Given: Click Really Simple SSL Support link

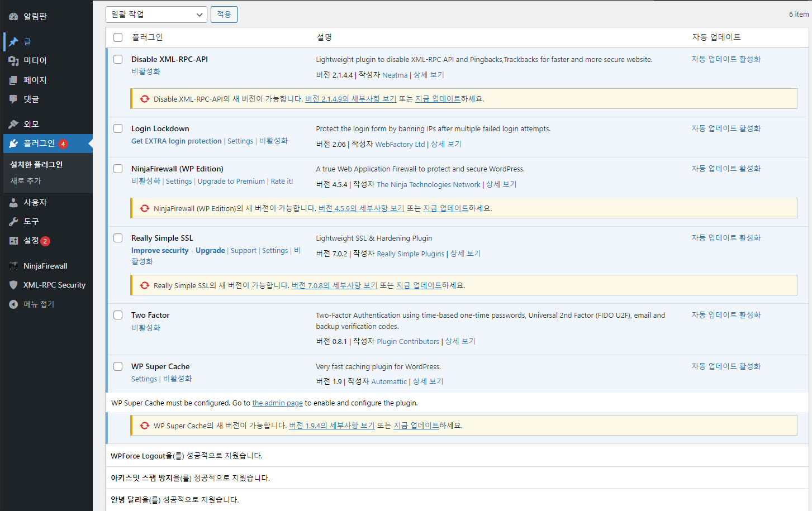Looking at the screenshot, I should click(244, 251).
